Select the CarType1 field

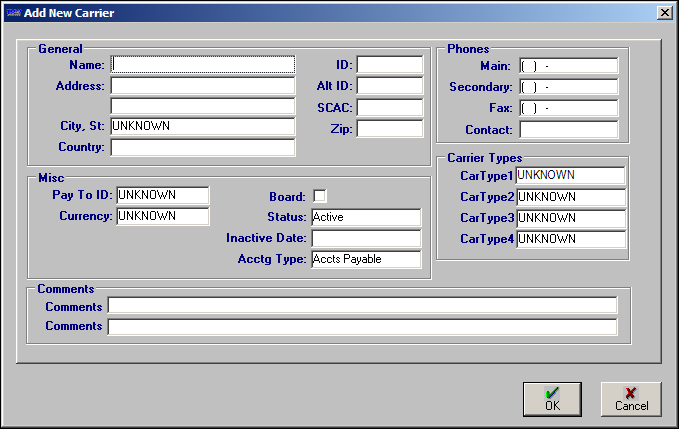[x=570, y=176]
